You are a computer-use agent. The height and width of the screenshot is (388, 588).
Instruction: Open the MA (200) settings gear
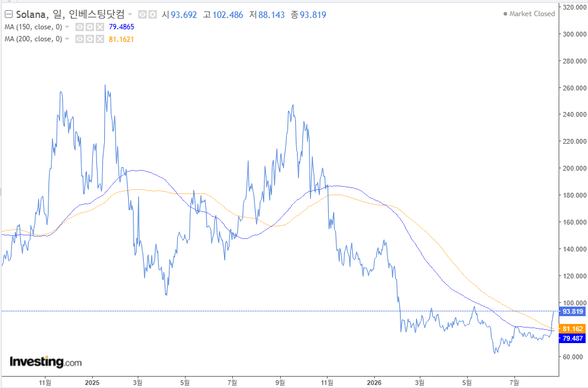coord(90,39)
